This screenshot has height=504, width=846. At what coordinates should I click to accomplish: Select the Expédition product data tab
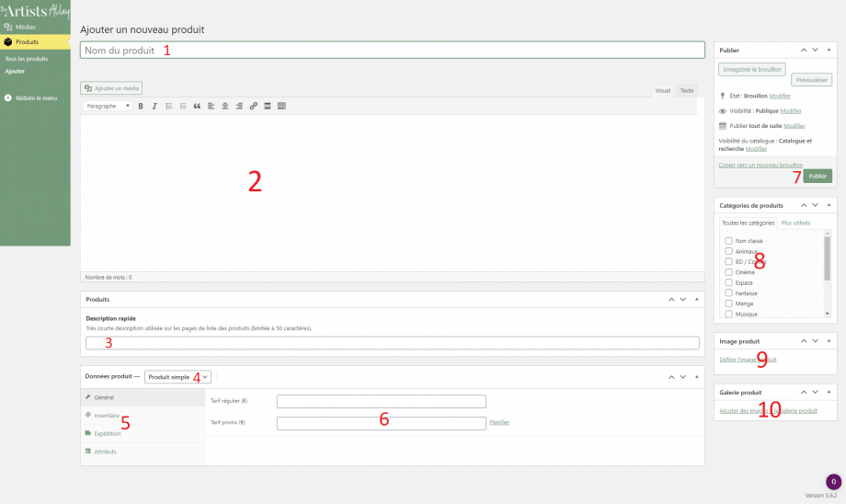point(143,434)
